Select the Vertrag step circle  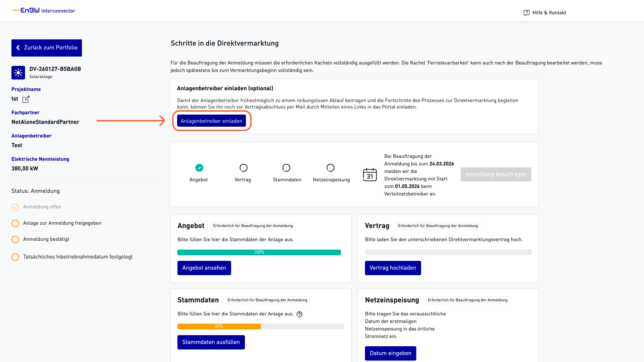[243, 168]
